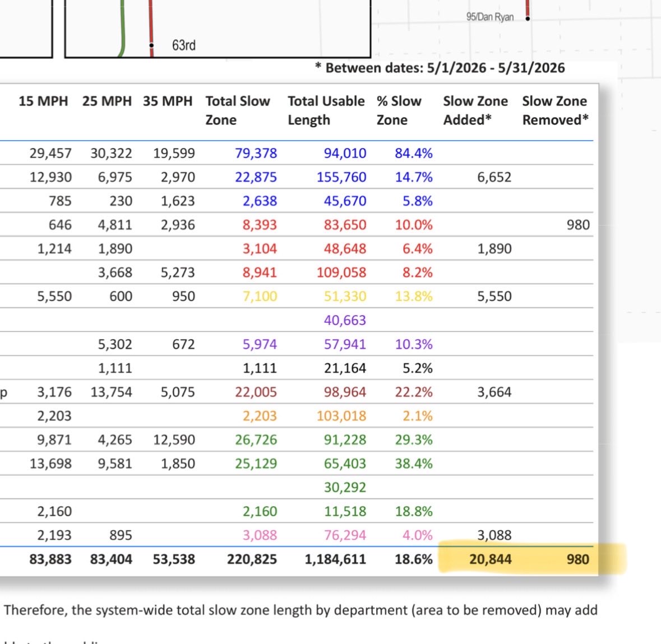
Task: Select the 109,058 usable length value
Action: click(x=341, y=273)
